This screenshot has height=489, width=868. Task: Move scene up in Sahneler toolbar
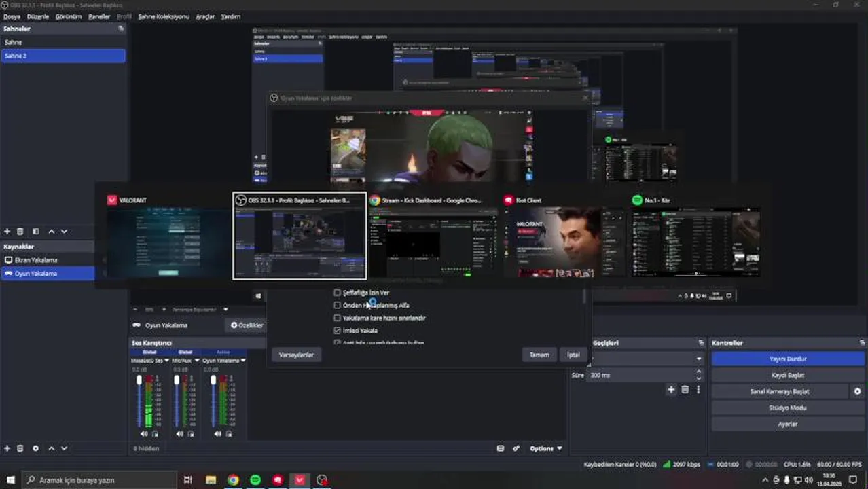(51, 232)
